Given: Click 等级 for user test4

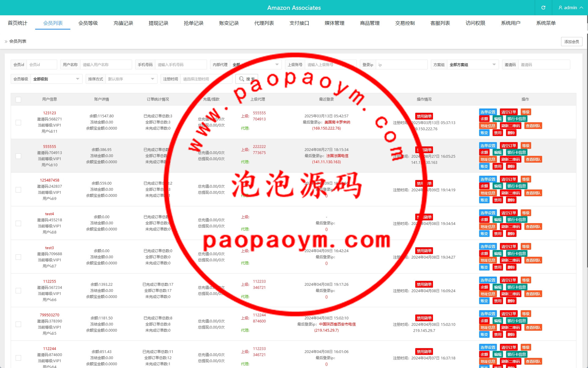Looking at the screenshot, I should click(526, 213).
